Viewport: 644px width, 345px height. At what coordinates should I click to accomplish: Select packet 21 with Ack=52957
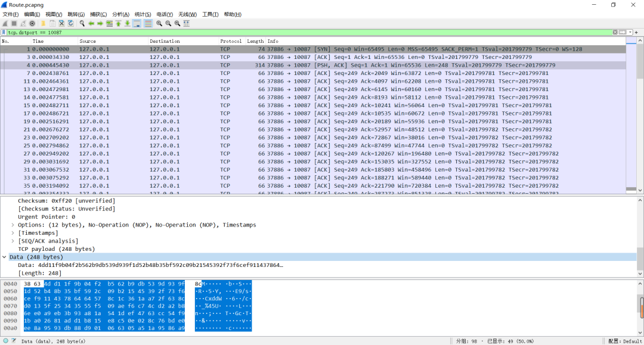(313, 129)
